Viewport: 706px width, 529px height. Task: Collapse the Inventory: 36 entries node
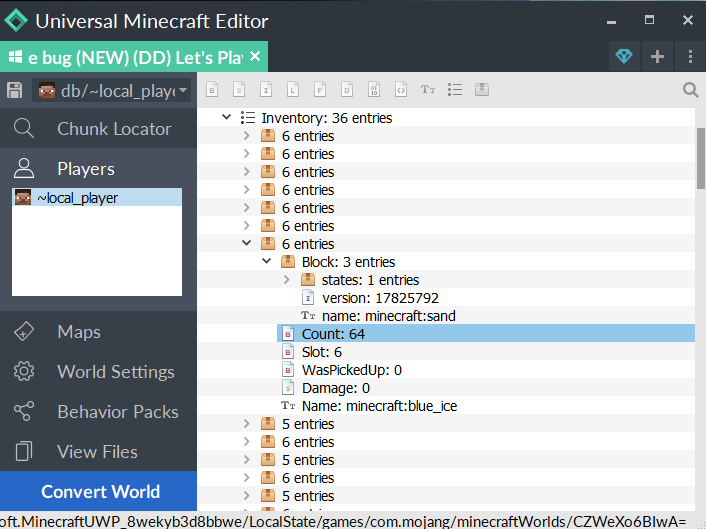click(x=227, y=118)
